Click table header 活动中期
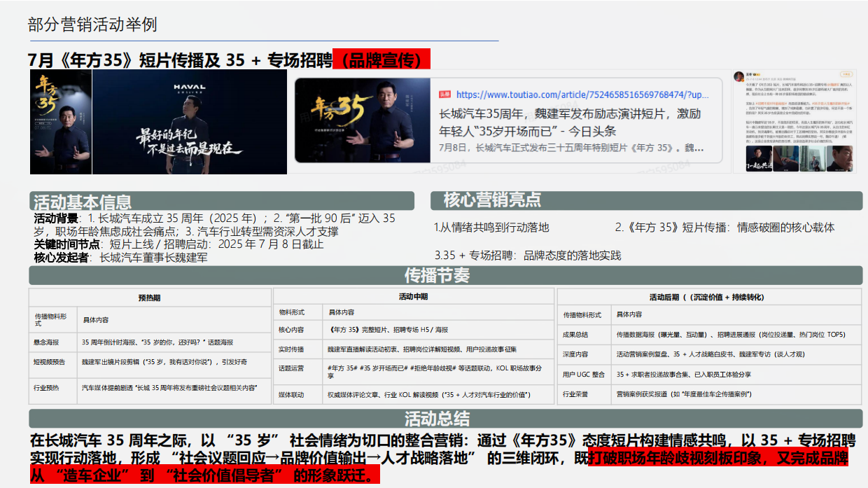The height and width of the screenshot is (488, 868). (x=413, y=297)
